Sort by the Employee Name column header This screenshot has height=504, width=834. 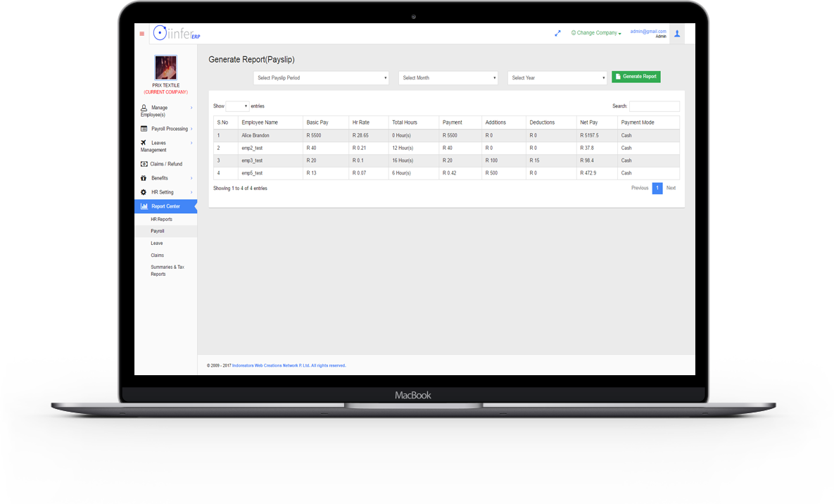tap(270, 122)
